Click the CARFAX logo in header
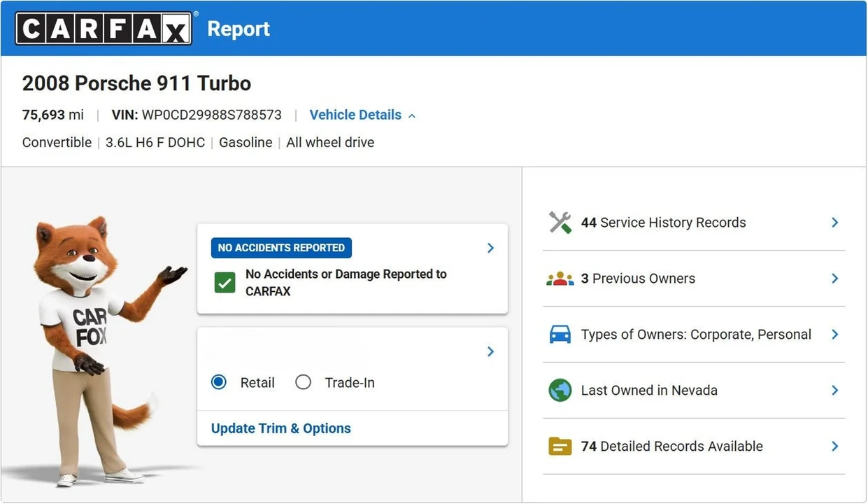 coord(104,29)
